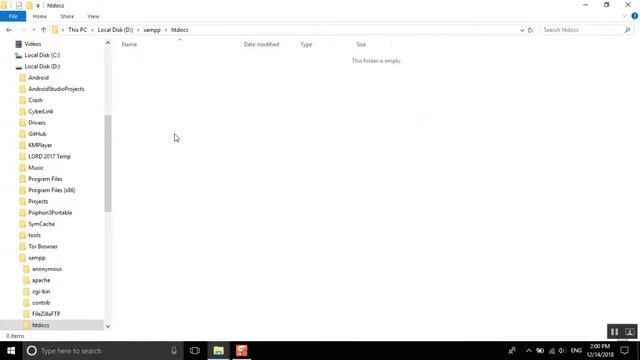The width and height of the screenshot is (640, 360).
Task: Select the anonymous subfolder
Action: (x=47, y=269)
